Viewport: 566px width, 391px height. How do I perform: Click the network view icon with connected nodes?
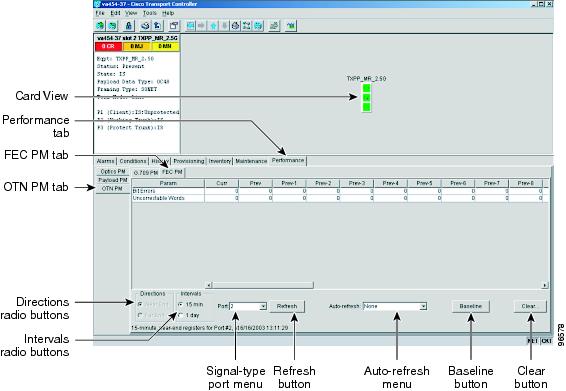point(247,26)
